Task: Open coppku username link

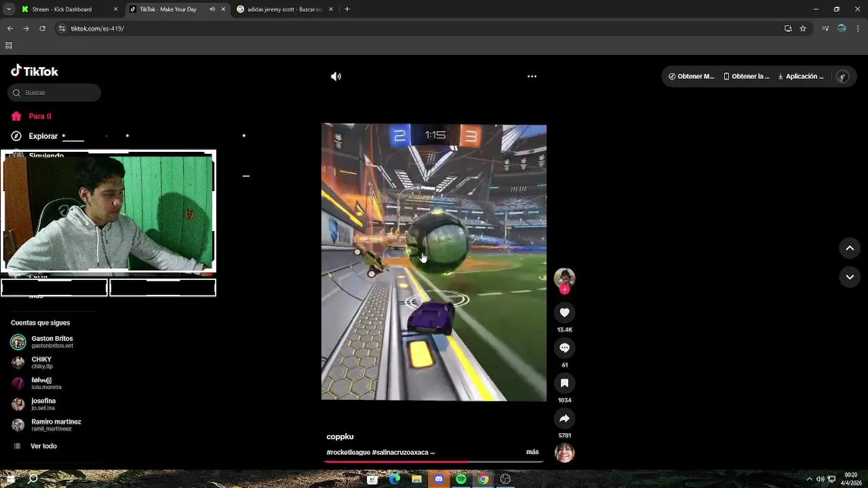Action: point(340,437)
